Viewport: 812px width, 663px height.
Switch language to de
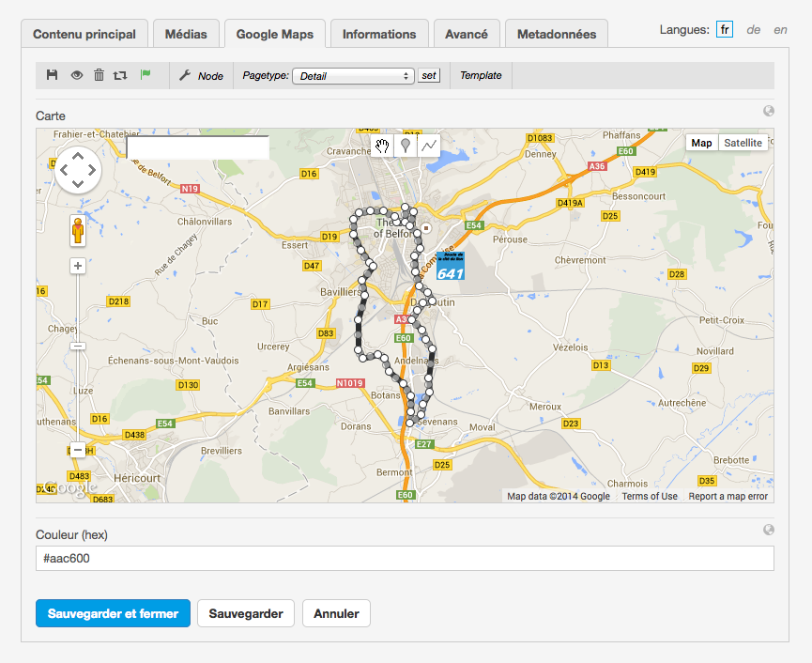(x=753, y=30)
